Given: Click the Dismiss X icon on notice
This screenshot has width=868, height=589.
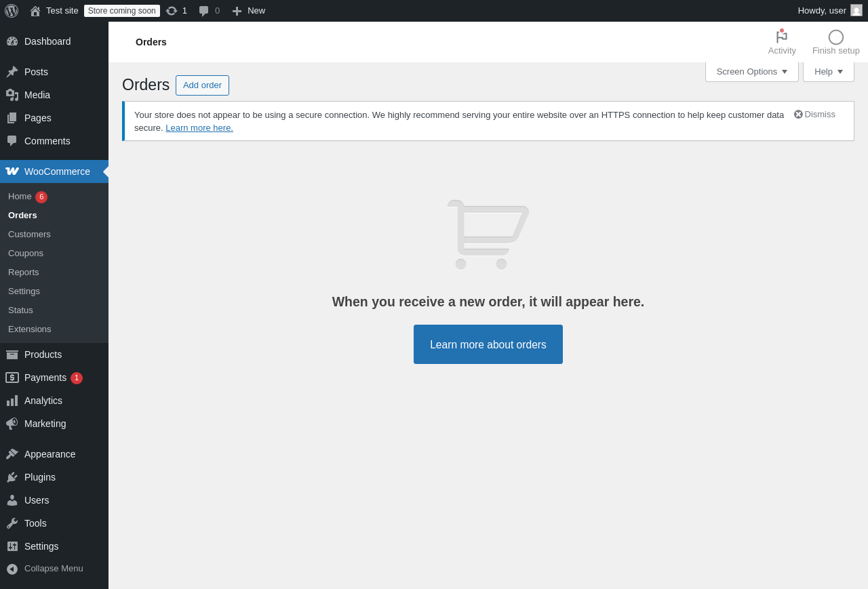Looking at the screenshot, I should (798, 115).
